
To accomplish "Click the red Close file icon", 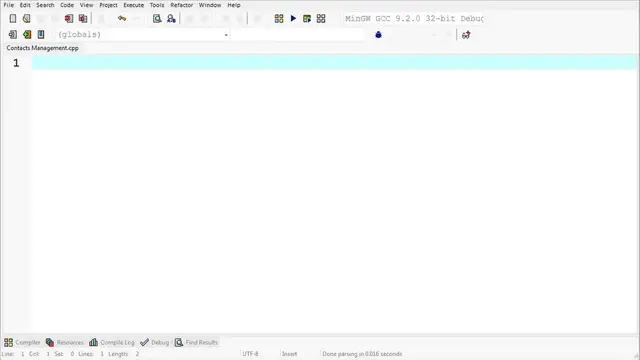I will pos(69,18).
